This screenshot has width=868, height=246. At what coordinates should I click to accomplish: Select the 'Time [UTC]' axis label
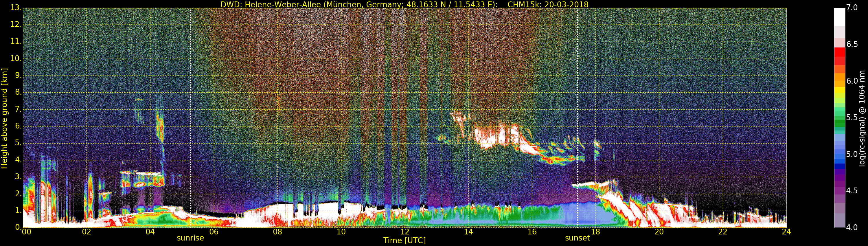point(404,241)
